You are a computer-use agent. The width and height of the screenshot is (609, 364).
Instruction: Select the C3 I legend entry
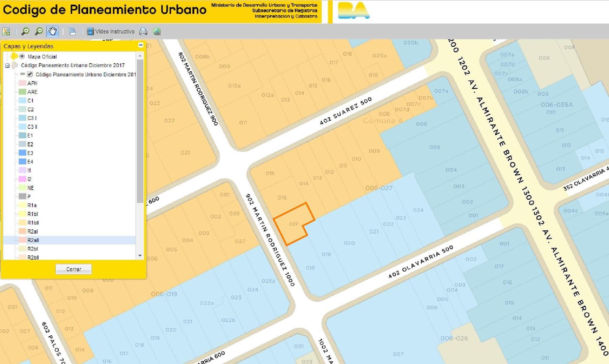[x=32, y=118]
